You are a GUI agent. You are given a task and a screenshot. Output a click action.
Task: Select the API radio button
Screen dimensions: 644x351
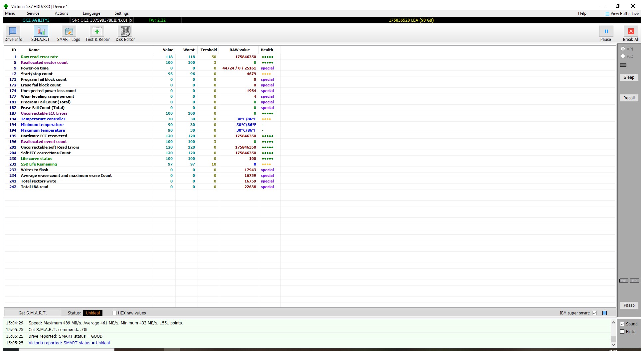tap(623, 49)
